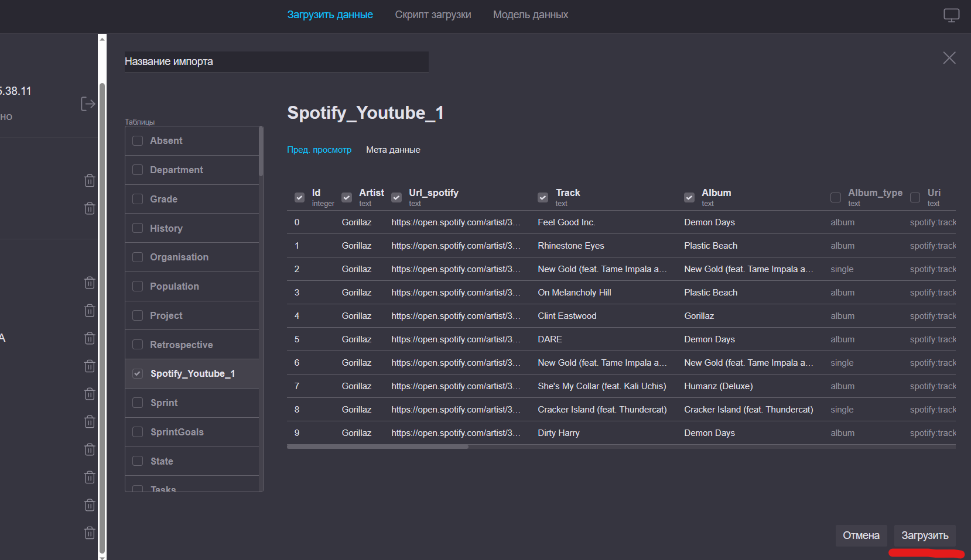
Task: Select the Sprint table label
Action: pyautogui.click(x=164, y=403)
